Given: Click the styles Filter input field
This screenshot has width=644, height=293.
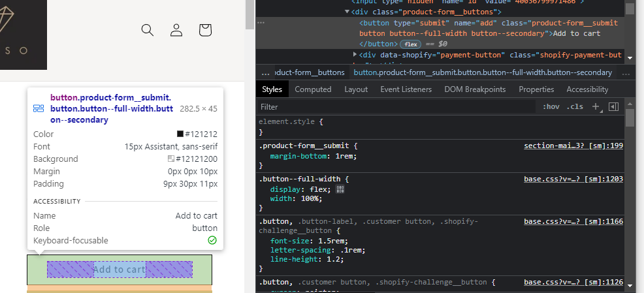Looking at the screenshot, I should [396, 107].
